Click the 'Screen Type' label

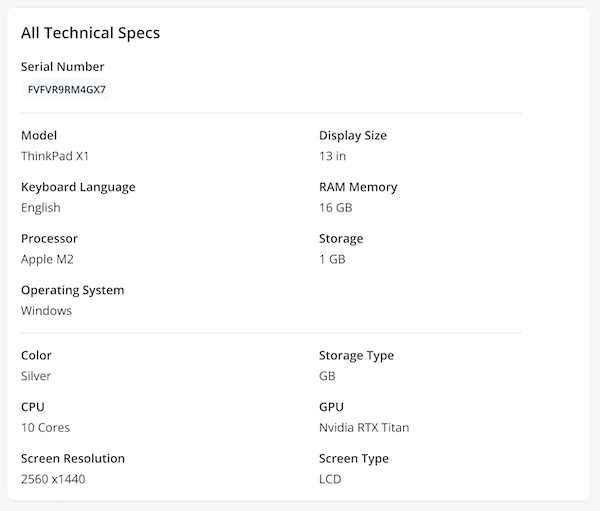354,459
